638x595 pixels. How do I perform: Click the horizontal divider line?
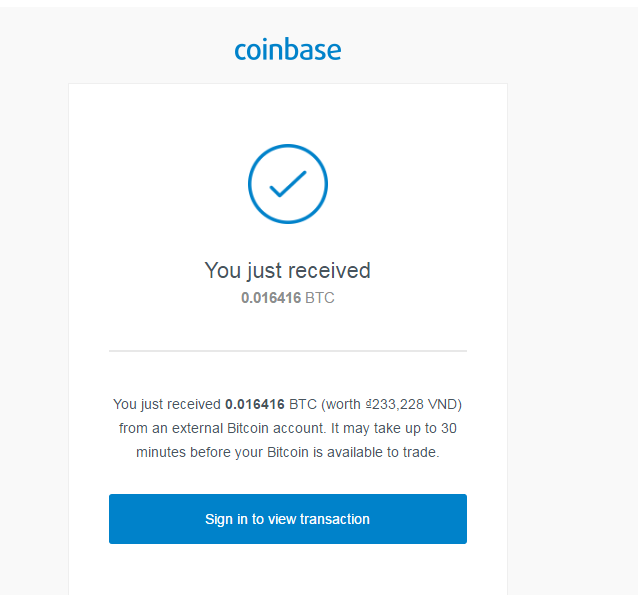click(x=288, y=351)
